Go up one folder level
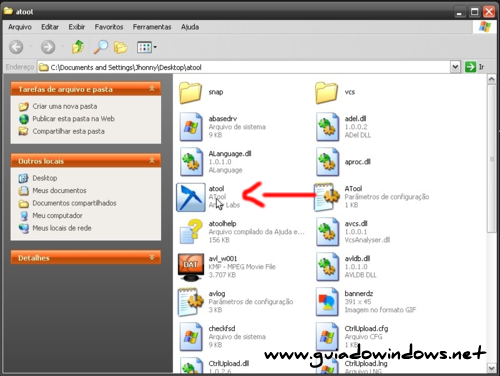 78,47
